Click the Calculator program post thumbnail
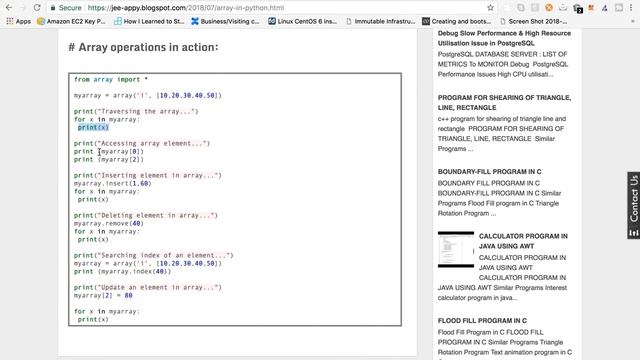Screen dimensions: 640x360 pos(456,249)
